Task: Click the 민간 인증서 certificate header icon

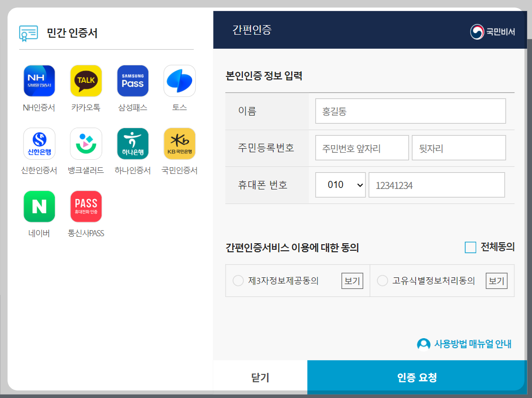Action: (29, 33)
